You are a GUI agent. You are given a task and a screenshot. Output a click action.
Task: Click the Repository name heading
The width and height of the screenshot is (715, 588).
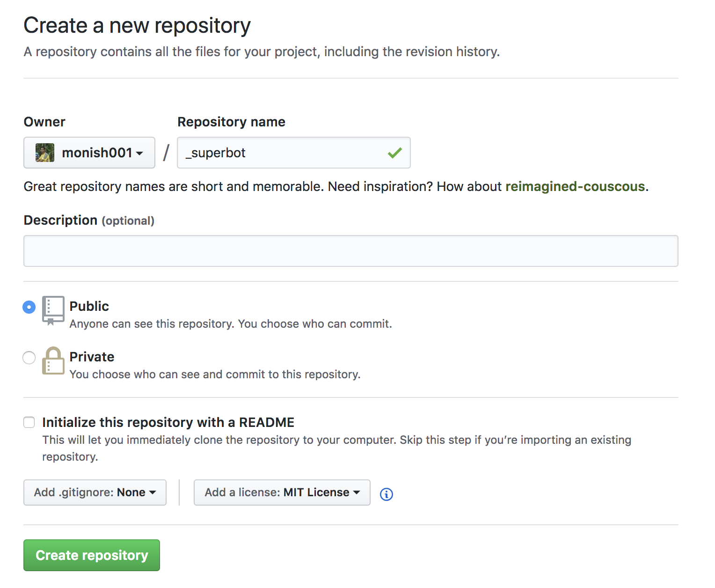pyautogui.click(x=231, y=122)
